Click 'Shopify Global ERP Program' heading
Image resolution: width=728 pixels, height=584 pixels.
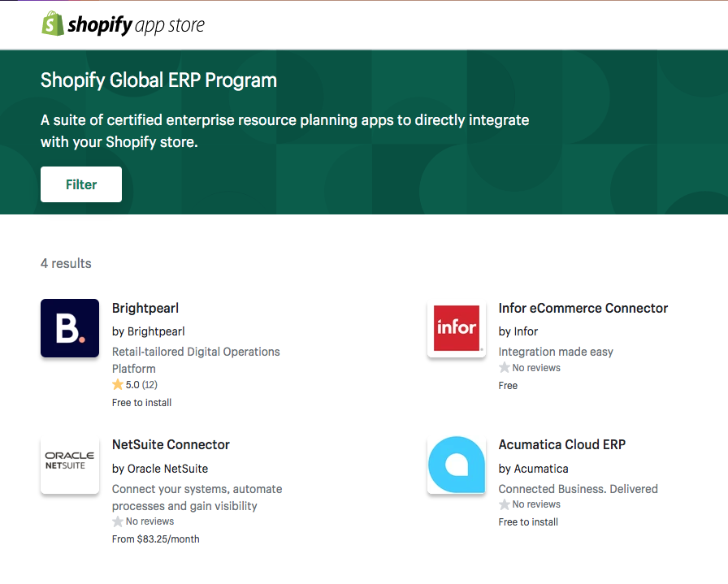(158, 80)
